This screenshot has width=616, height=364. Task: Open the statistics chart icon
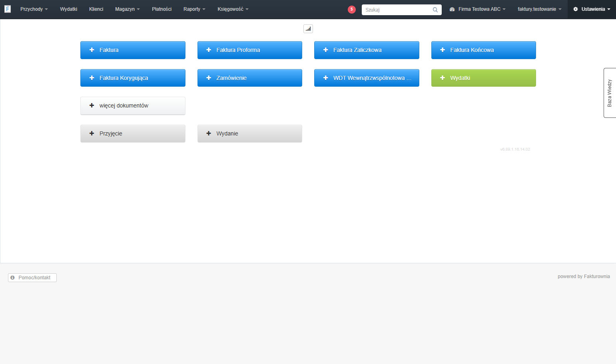(x=308, y=29)
